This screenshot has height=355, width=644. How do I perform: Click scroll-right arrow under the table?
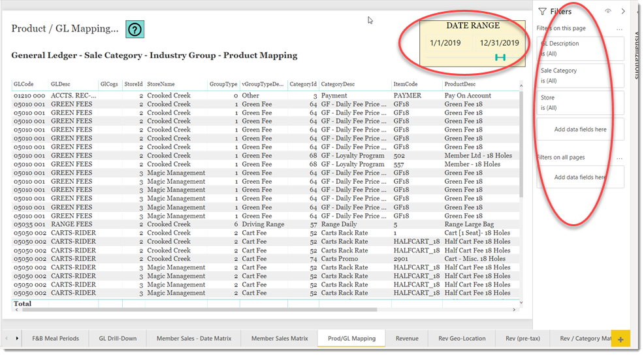pyautogui.click(x=514, y=310)
